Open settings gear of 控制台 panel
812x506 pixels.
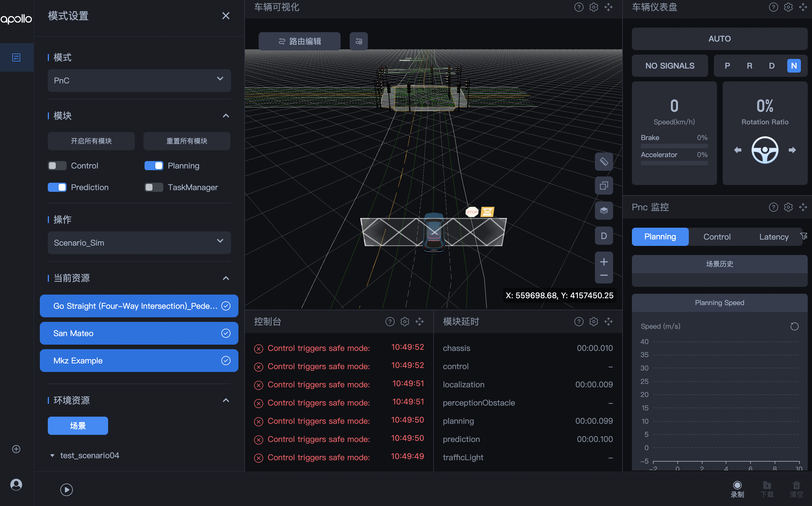(x=405, y=322)
